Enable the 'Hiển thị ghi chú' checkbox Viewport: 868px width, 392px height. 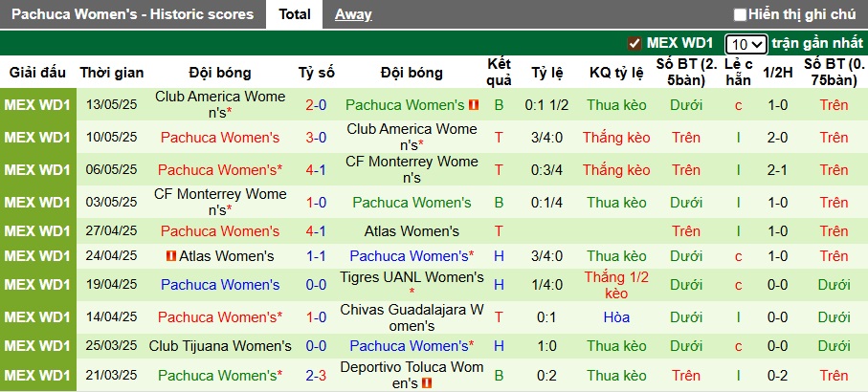tap(740, 14)
